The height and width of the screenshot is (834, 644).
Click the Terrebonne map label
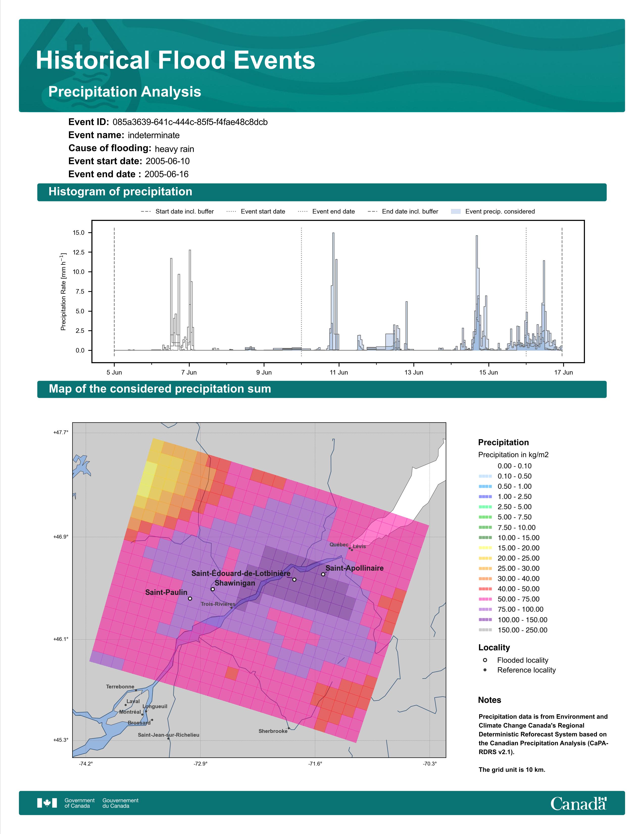[x=120, y=687]
